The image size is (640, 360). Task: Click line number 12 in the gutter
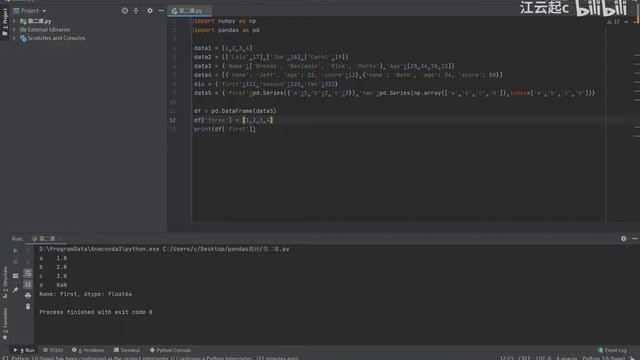[x=173, y=120]
